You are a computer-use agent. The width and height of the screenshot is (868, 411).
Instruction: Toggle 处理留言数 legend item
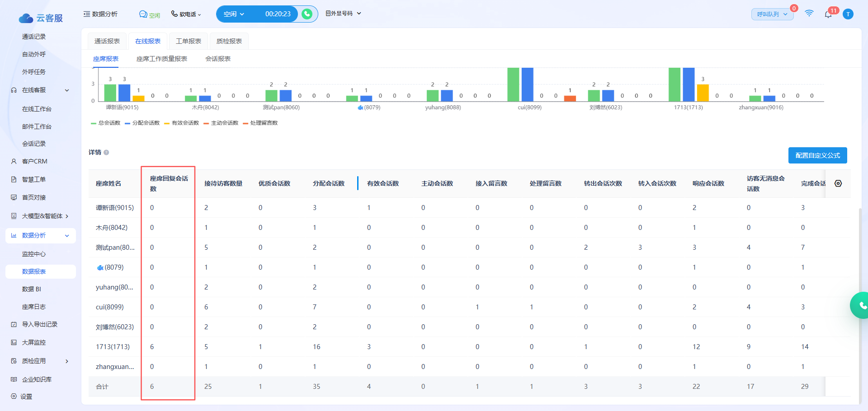[x=260, y=123]
